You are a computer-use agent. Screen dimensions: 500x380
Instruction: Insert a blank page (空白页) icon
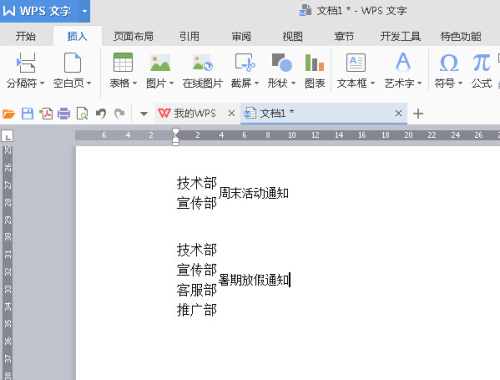(72, 63)
